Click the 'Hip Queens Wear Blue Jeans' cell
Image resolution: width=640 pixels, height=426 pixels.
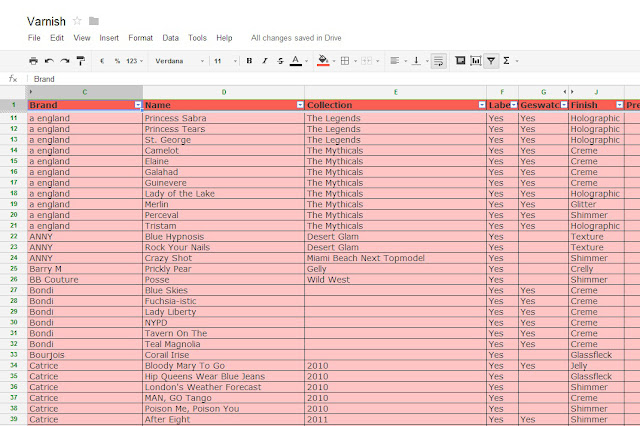click(224, 376)
